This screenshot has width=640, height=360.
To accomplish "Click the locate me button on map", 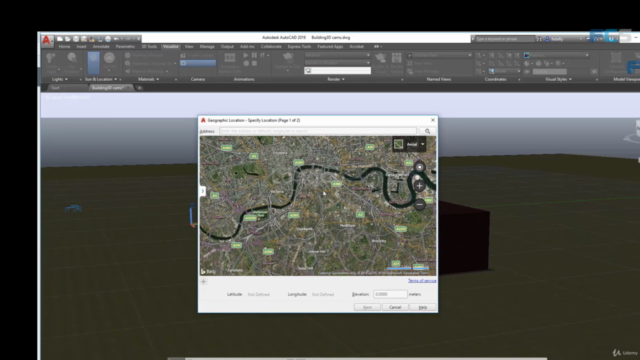I will [x=419, y=167].
